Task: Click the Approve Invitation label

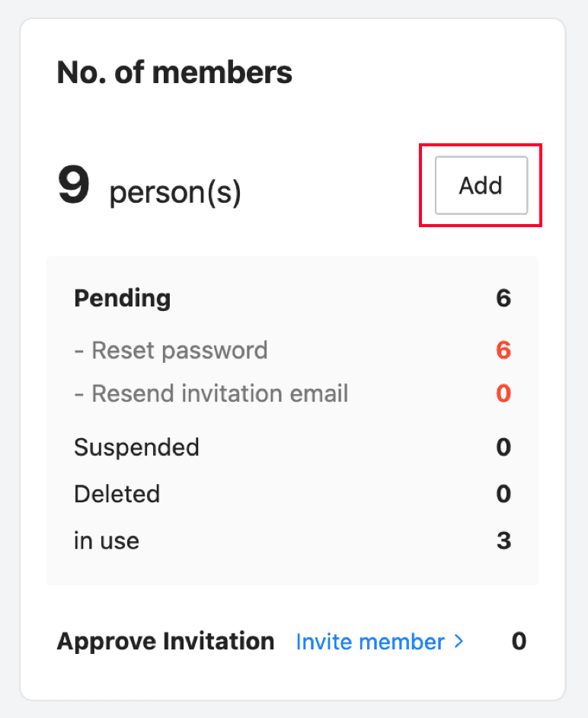Action: (x=165, y=642)
